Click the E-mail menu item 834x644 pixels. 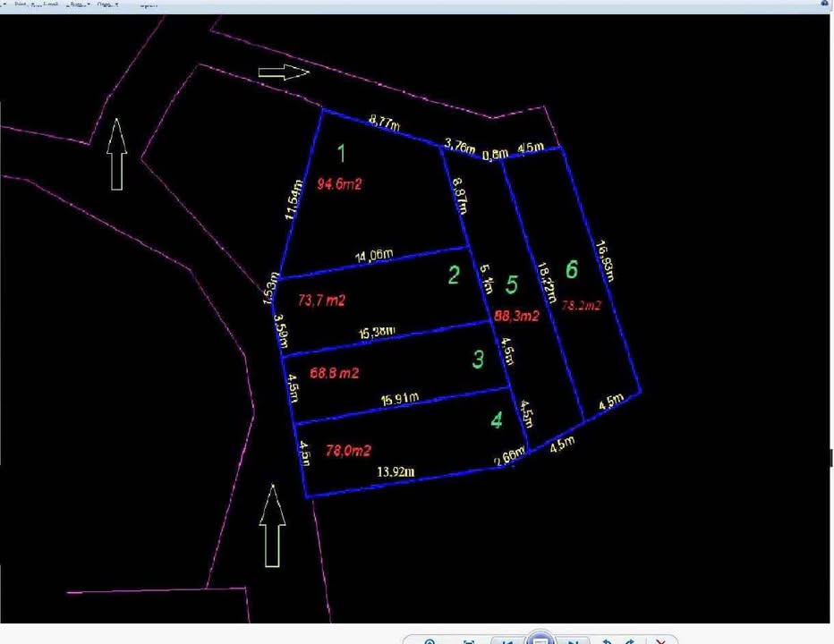48,4
